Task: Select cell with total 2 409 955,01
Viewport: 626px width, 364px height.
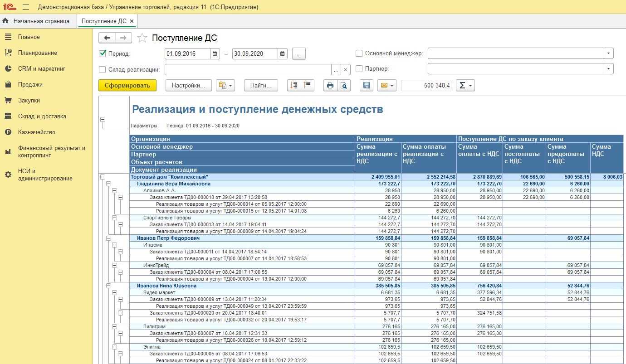Action: coord(378,177)
